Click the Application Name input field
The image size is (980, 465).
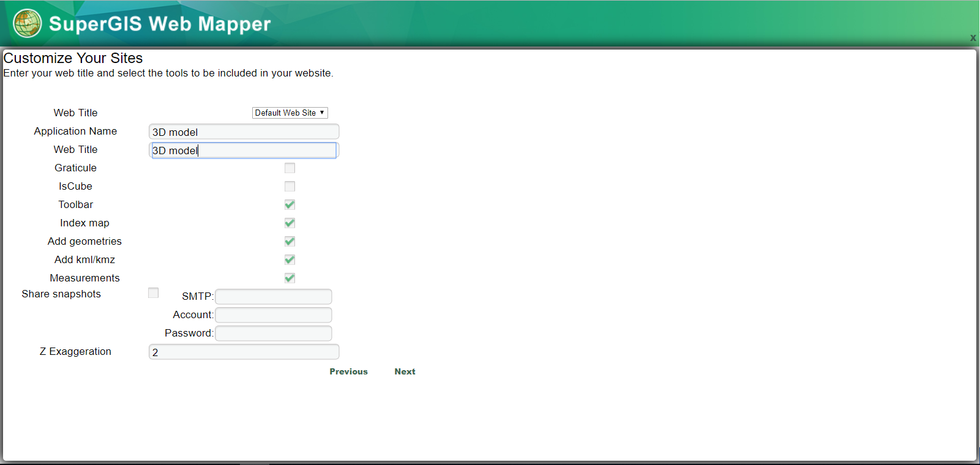(244, 132)
